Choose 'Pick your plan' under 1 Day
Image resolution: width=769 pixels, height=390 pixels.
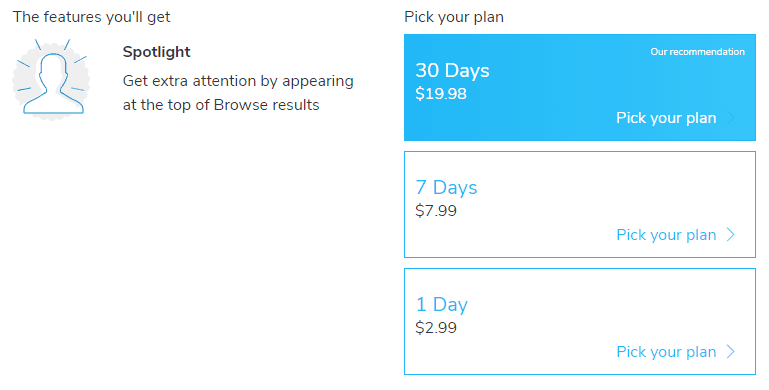point(666,352)
